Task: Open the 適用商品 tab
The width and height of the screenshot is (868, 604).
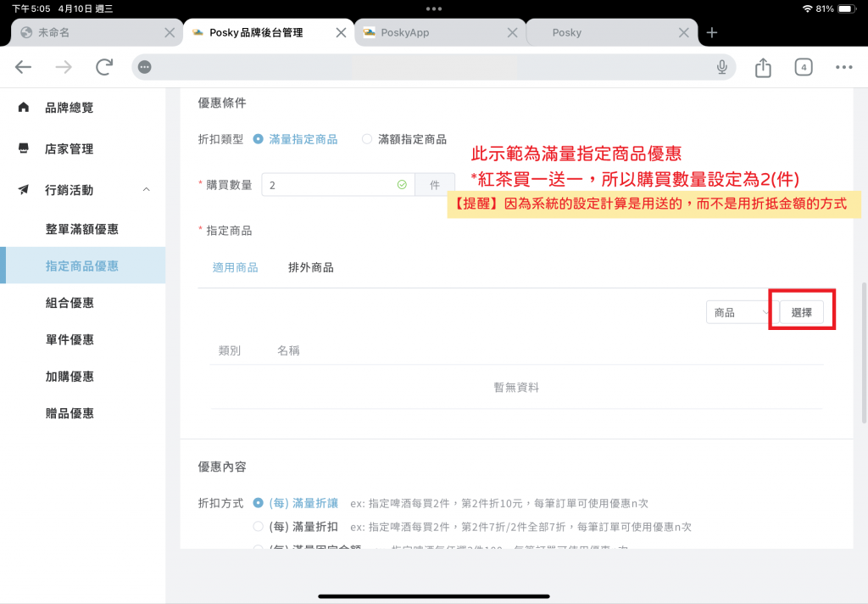Action: coord(236,268)
